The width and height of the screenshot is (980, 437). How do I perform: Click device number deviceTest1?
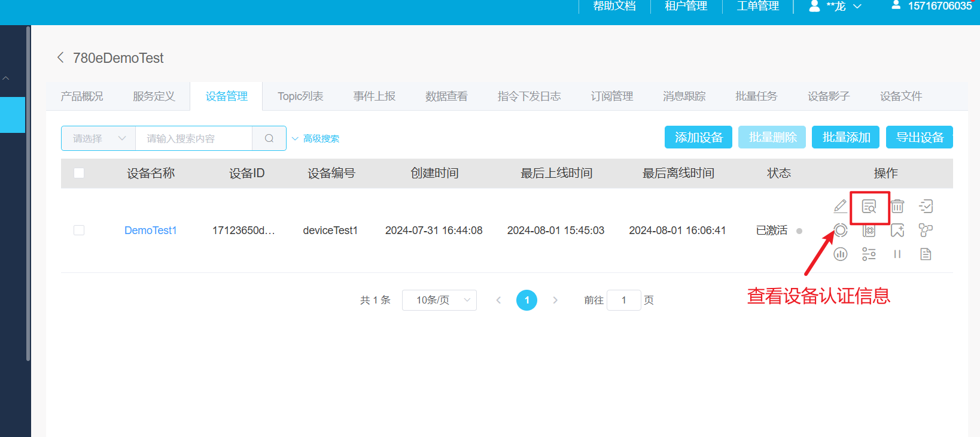coord(330,230)
